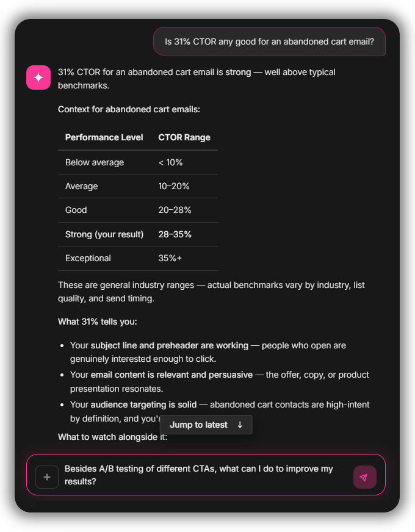This screenshot has height=532, width=415.
Task: Click the Below average row label
Action: pos(95,162)
